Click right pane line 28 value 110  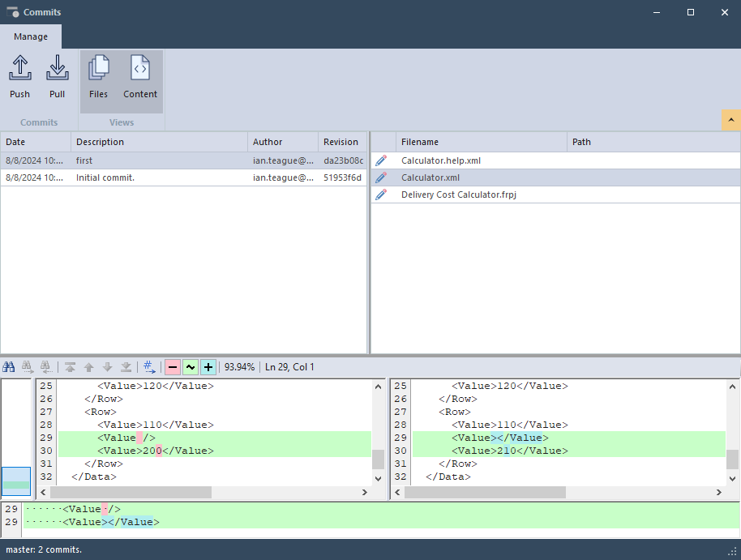tap(507, 425)
